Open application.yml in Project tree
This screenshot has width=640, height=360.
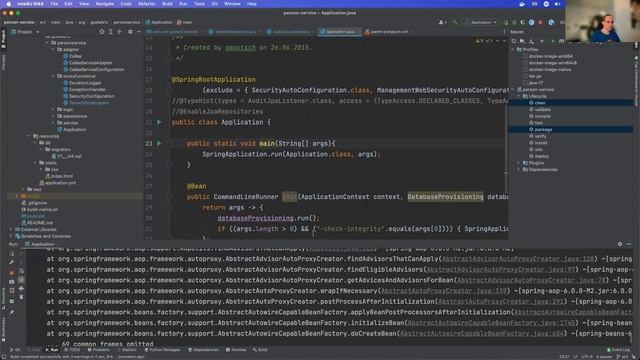coord(57,183)
